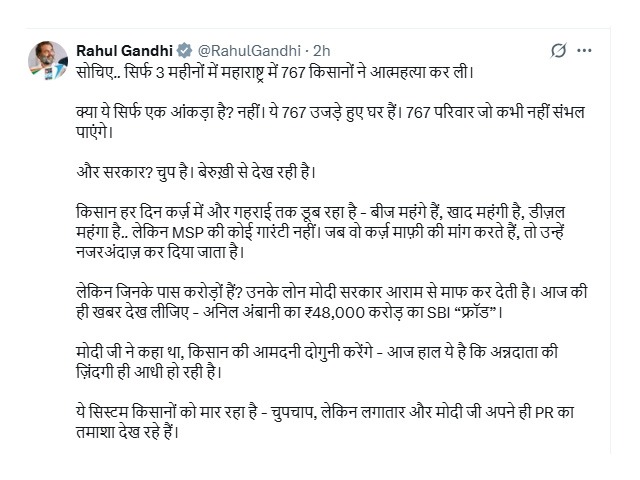The height and width of the screenshot is (480, 640).
Task: Click the word PR in last paragraph
Action: pos(544,413)
